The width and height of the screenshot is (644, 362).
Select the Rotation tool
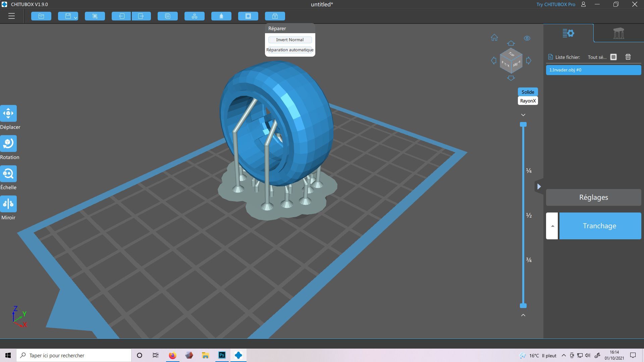[8, 143]
